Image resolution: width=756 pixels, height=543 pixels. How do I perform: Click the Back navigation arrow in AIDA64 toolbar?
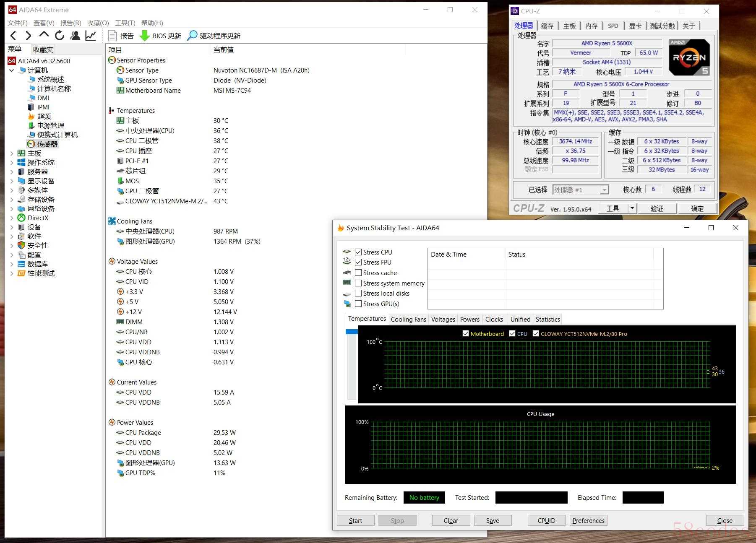pyautogui.click(x=13, y=36)
